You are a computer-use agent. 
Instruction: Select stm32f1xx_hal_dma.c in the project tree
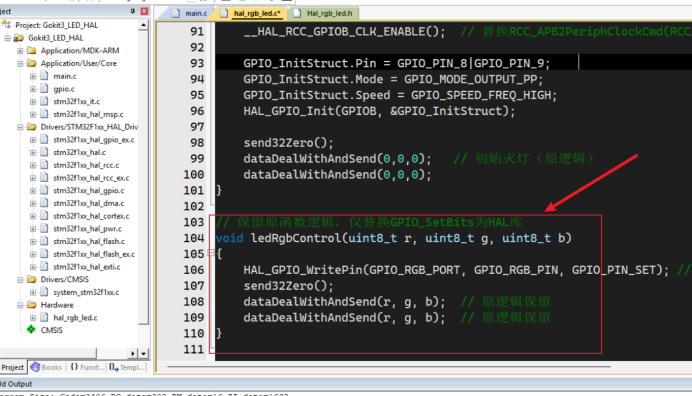(89, 204)
